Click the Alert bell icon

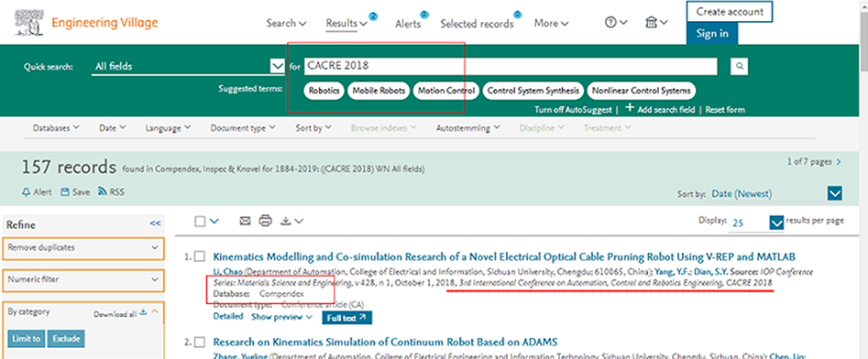tap(26, 192)
